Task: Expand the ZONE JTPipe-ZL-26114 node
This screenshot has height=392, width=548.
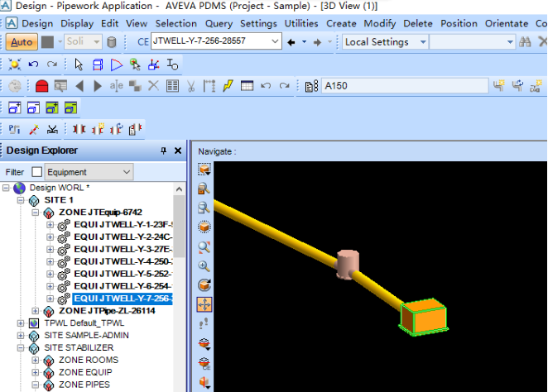Action: coord(36,311)
